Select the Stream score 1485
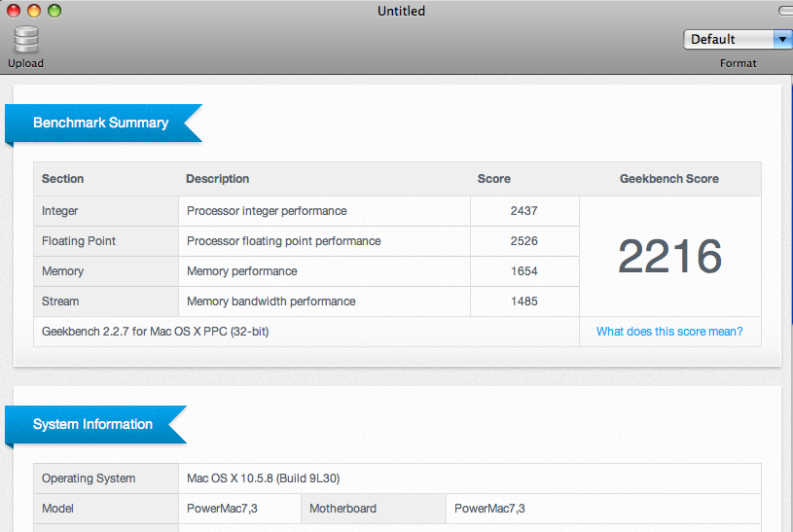793x532 pixels. click(x=523, y=301)
